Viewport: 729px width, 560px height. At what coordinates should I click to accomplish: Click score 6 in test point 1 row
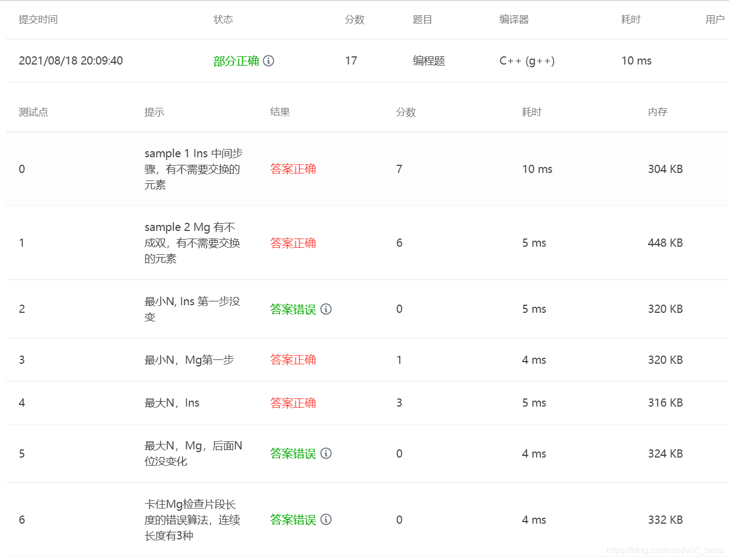tap(399, 243)
